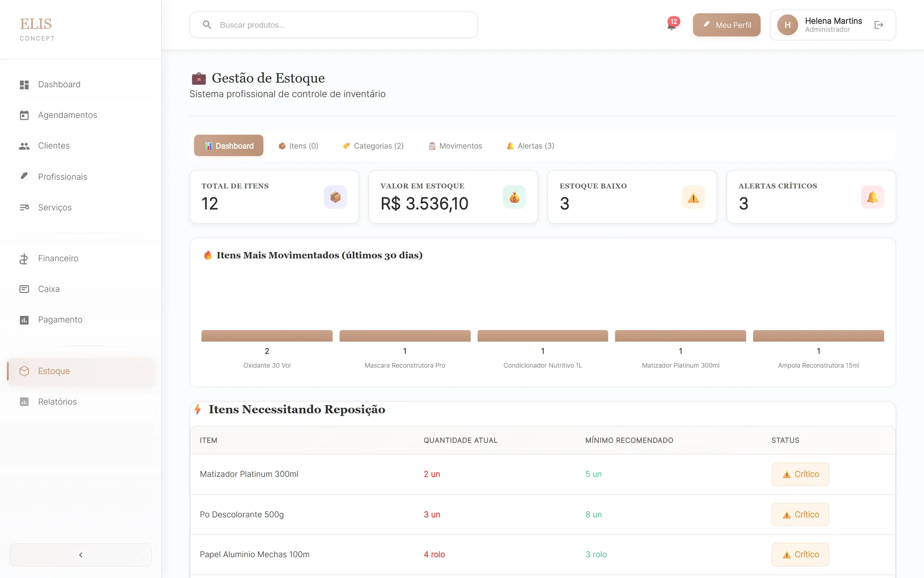The image size is (924, 578).
Task: Click the Clientes people icon
Action: (24, 146)
